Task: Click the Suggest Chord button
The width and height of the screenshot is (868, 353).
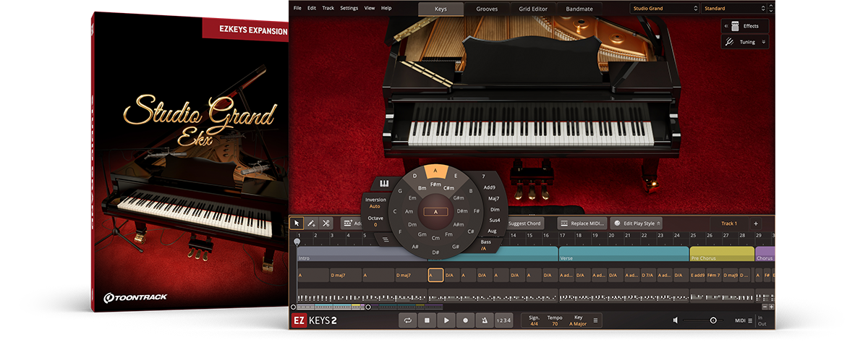Action: [526, 224]
